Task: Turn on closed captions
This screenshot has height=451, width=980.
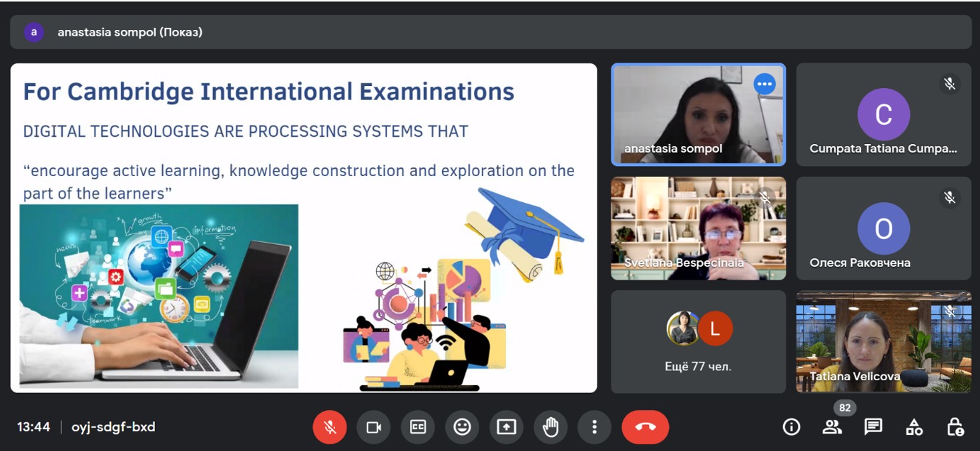Action: 418,427
